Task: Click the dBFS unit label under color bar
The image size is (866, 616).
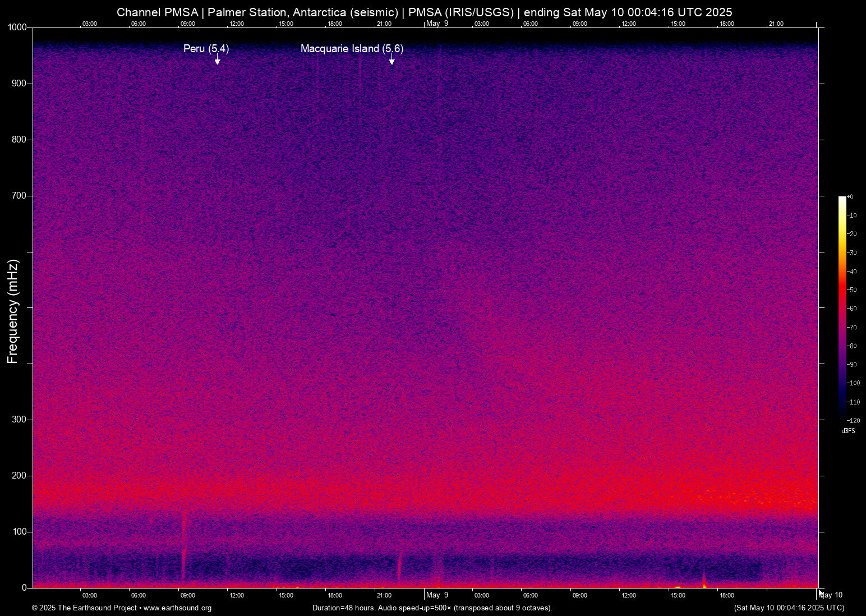Action: click(x=848, y=431)
